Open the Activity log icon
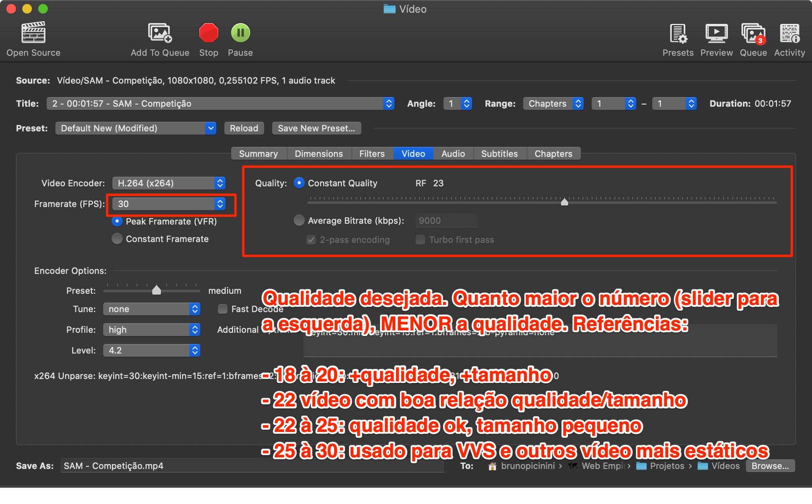The width and height of the screenshot is (812, 504). (x=789, y=33)
